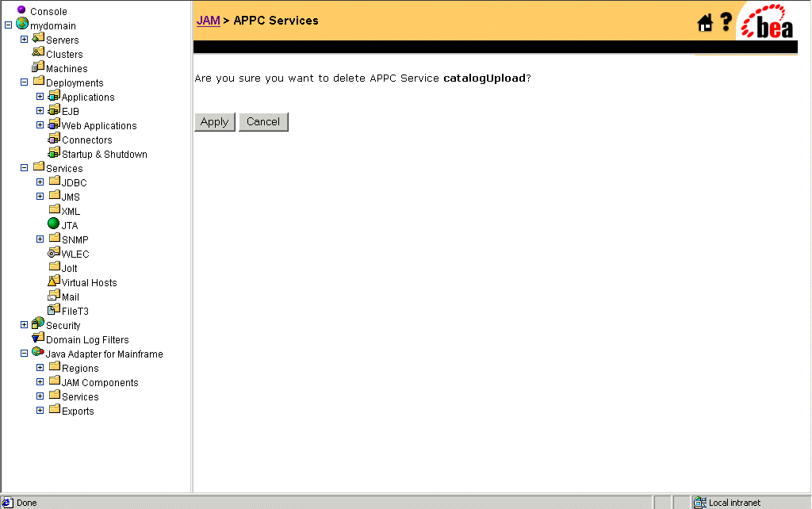Expand the Servers tree node
Screen dimensions: 812x509
coord(24,40)
